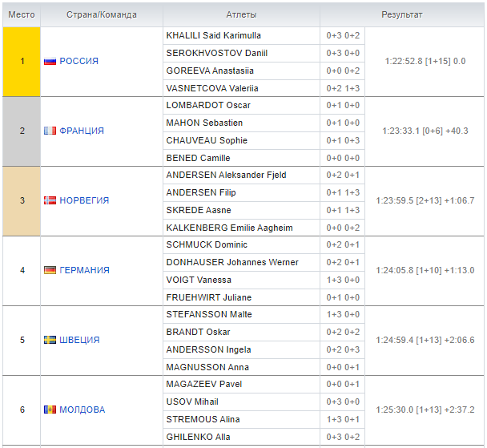Open the ФРАНЦИЯ team link
487x448 pixels.
click(82, 131)
